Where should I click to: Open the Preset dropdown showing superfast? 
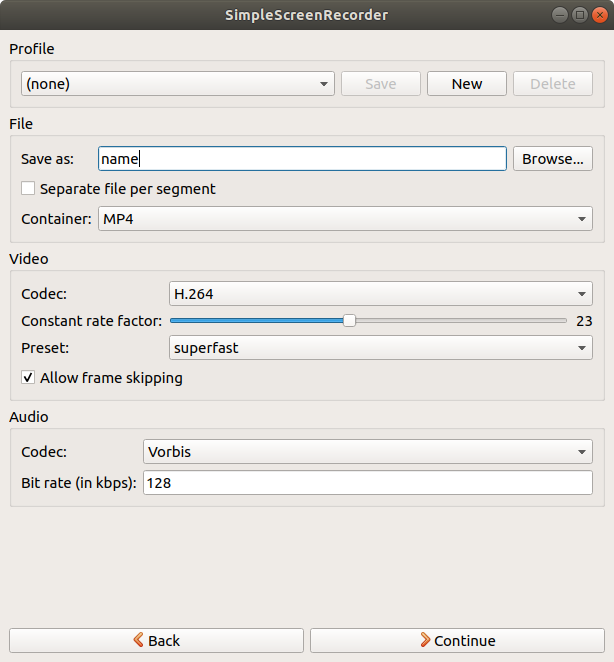(380, 347)
